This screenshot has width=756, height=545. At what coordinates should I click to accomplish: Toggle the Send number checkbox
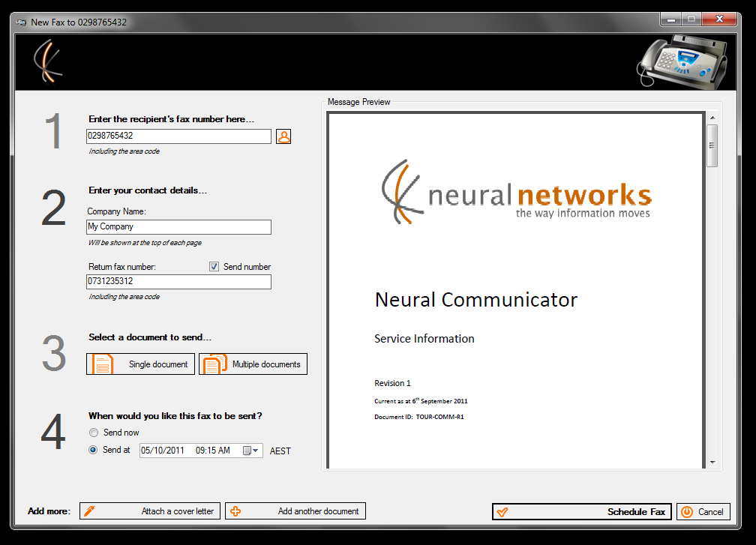[x=214, y=267]
